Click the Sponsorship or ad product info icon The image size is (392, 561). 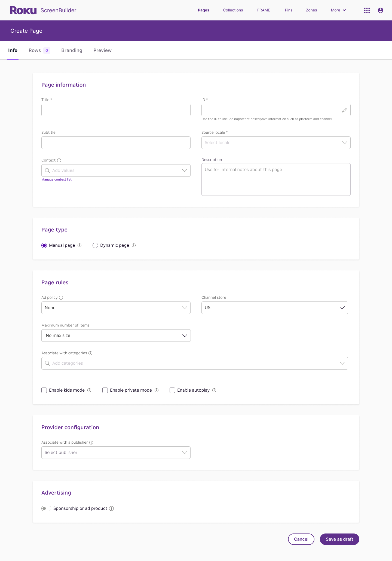[x=111, y=508]
